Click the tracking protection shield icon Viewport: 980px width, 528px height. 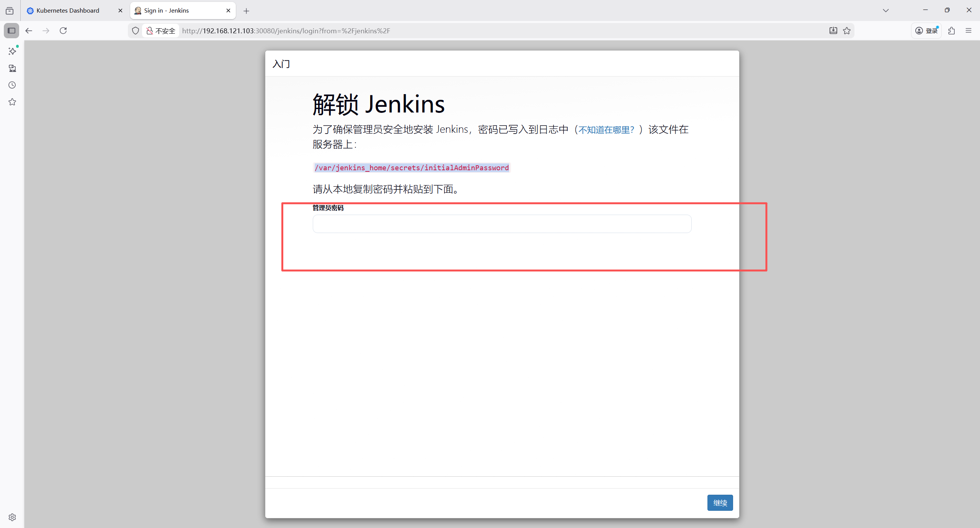pyautogui.click(x=136, y=31)
